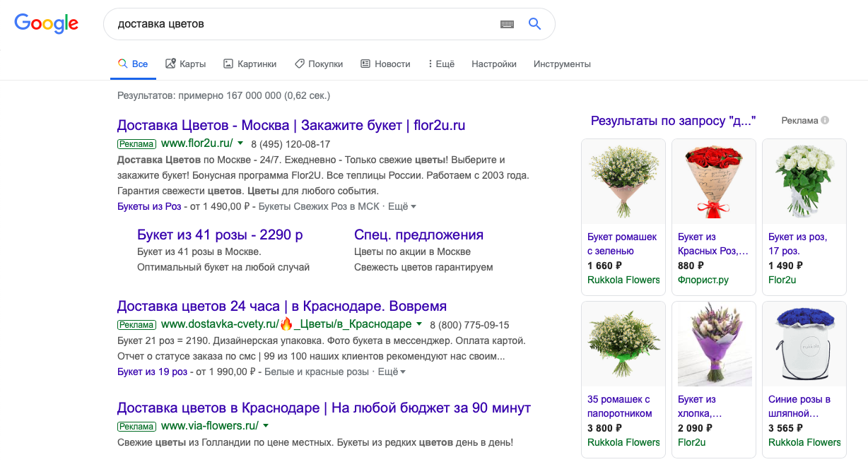
Task: Open the Доставка цветов 24 часа в Краснодаре link
Action: click(282, 307)
